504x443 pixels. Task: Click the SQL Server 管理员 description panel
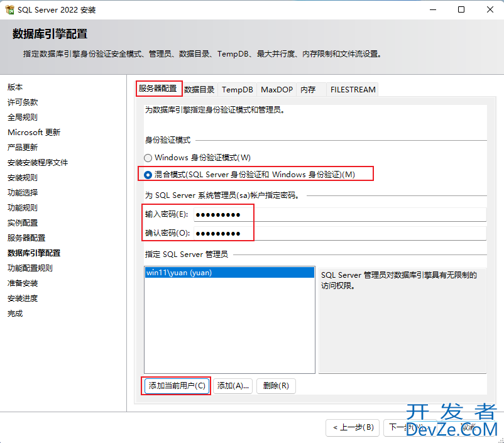(402, 321)
